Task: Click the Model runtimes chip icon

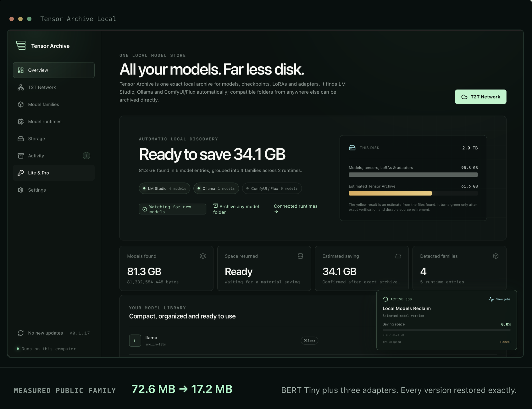Action: coord(21,122)
